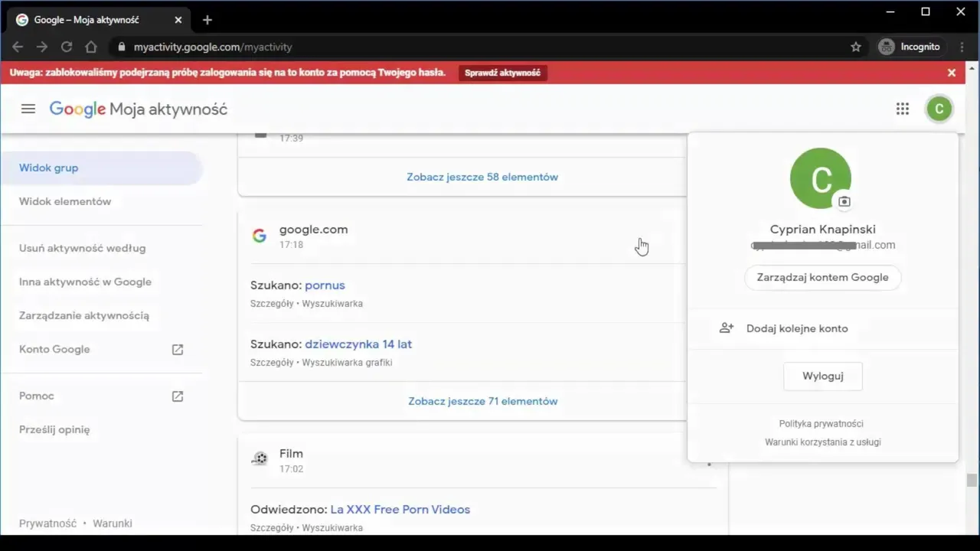
Task: Close the Moja aktywność browser tab
Action: click(x=178, y=20)
